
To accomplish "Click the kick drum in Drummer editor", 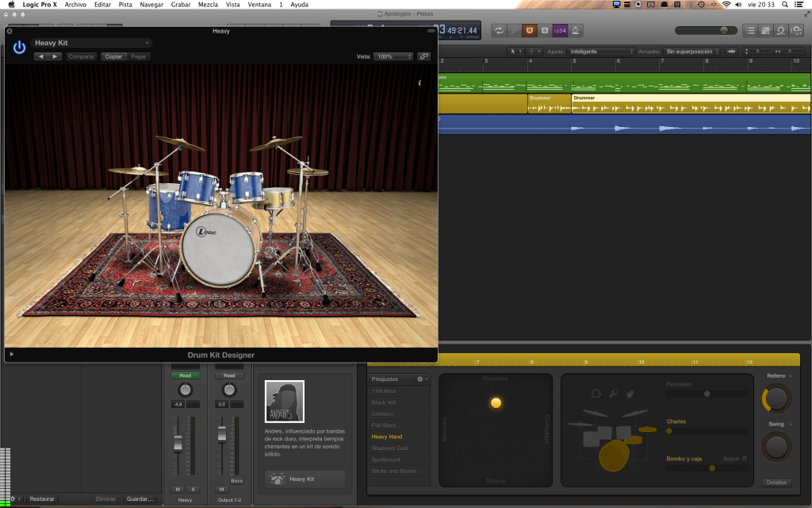I will (614, 455).
